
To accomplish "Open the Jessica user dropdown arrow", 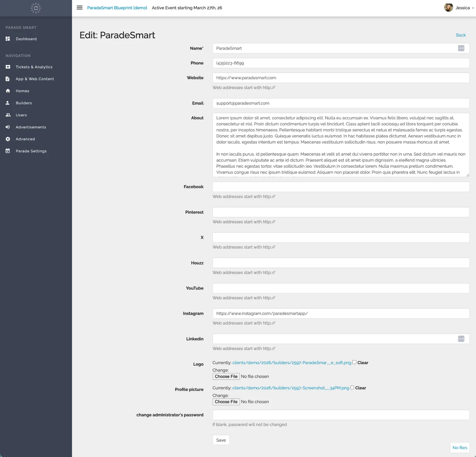I will (473, 8).
